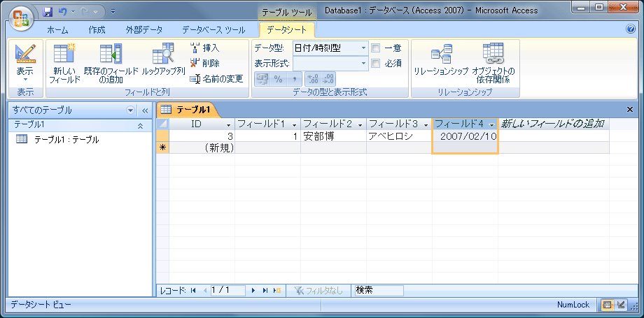Apply percent format button
Image resolution: width=644 pixels, height=318 pixels.
tap(279, 79)
